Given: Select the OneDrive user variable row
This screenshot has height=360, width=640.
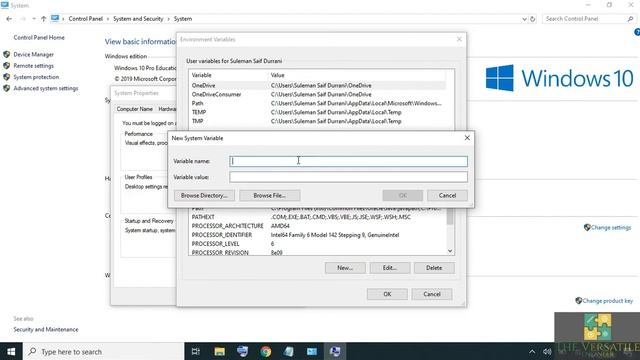Looking at the screenshot, I should click(318, 85).
